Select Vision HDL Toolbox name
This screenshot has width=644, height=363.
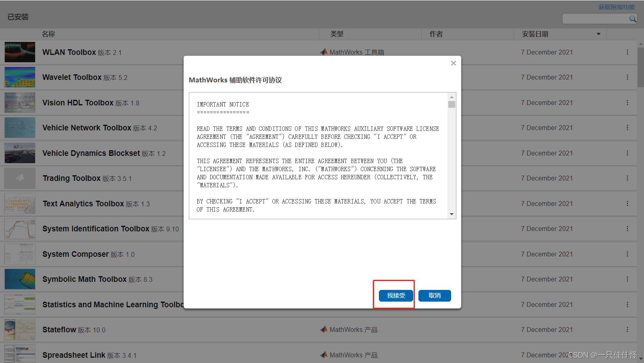coord(78,103)
